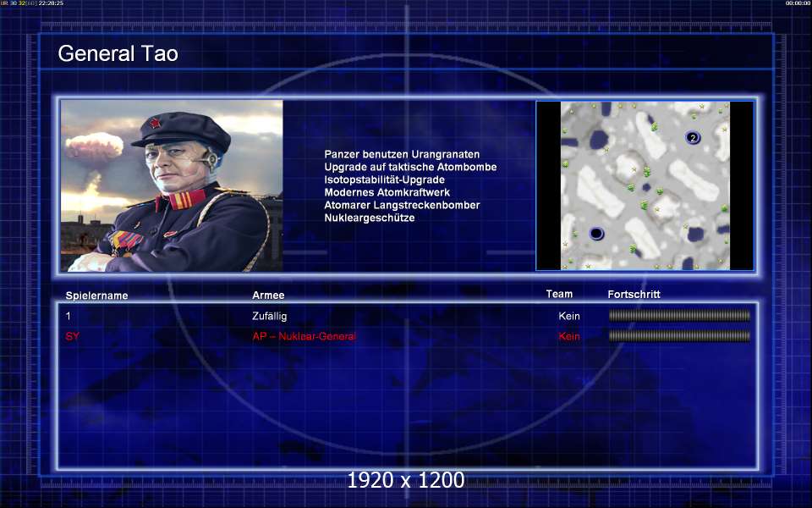The height and width of the screenshot is (508, 812).
Task: Click the Armee column header
Action: pos(268,295)
